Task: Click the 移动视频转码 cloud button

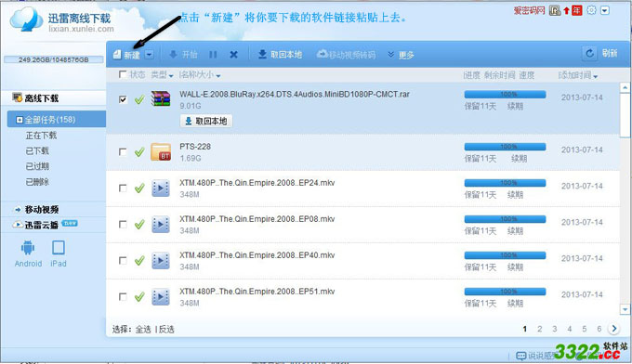Action: click(347, 55)
